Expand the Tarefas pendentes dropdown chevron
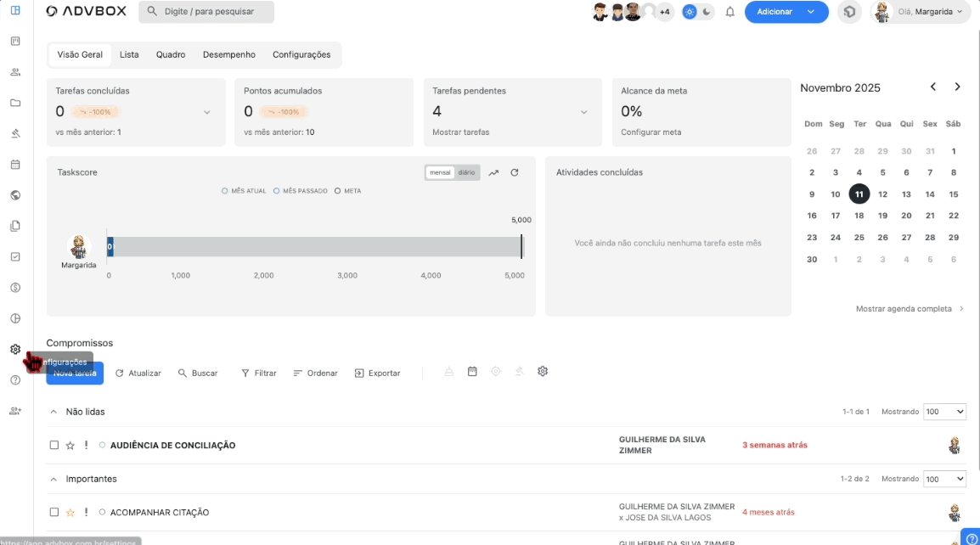This screenshot has height=545, width=980. tap(583, 112)
